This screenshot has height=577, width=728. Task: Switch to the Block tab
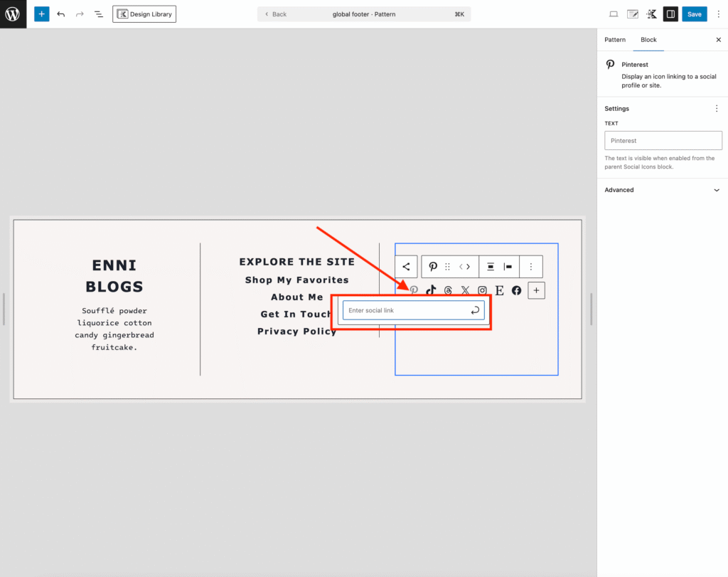[648, 40]
